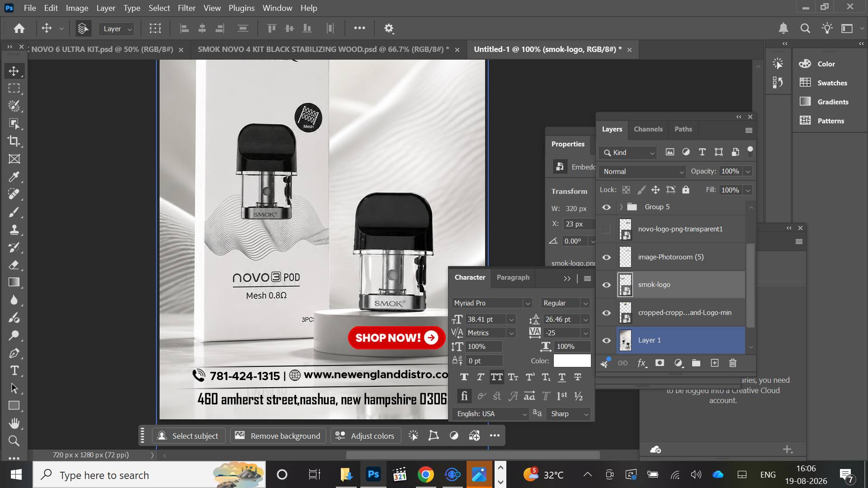Image resolution: width=868 pixels, height=488 pixels.
Task: Toggle visibility of Group 5
Action: [606, 207]
